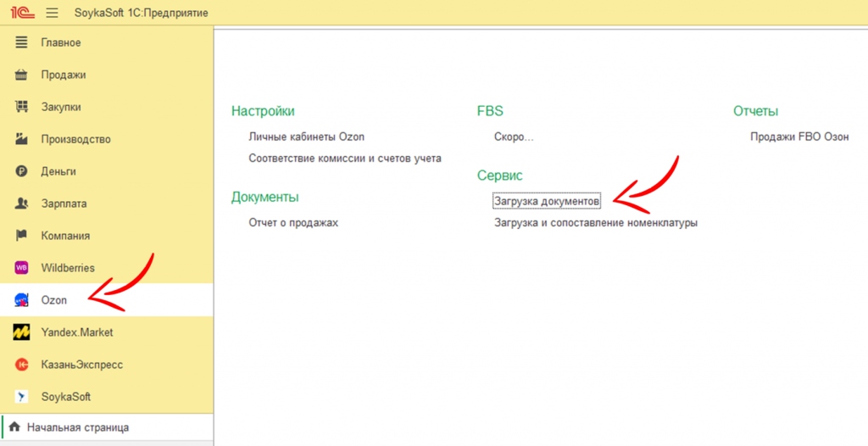Click the Wildberries logo icon
Viewport: 868px width, 446px height.
(22, 268)
